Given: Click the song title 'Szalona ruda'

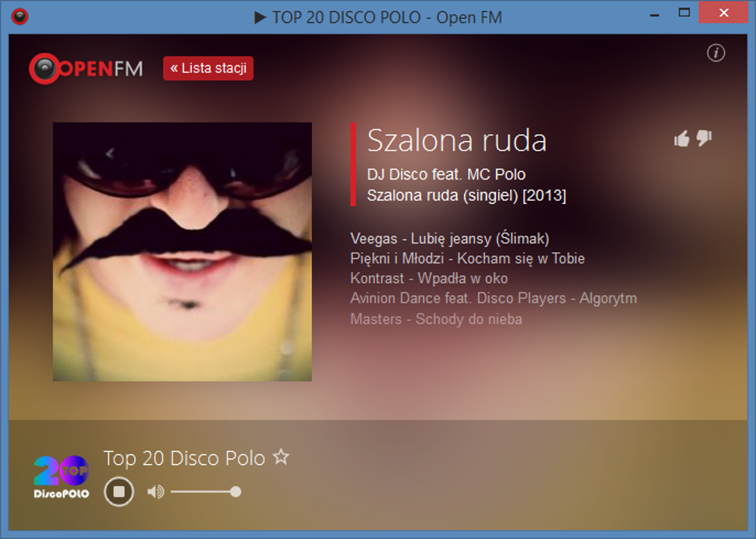Looking at the screenshot, I should [x=457, y=141].
